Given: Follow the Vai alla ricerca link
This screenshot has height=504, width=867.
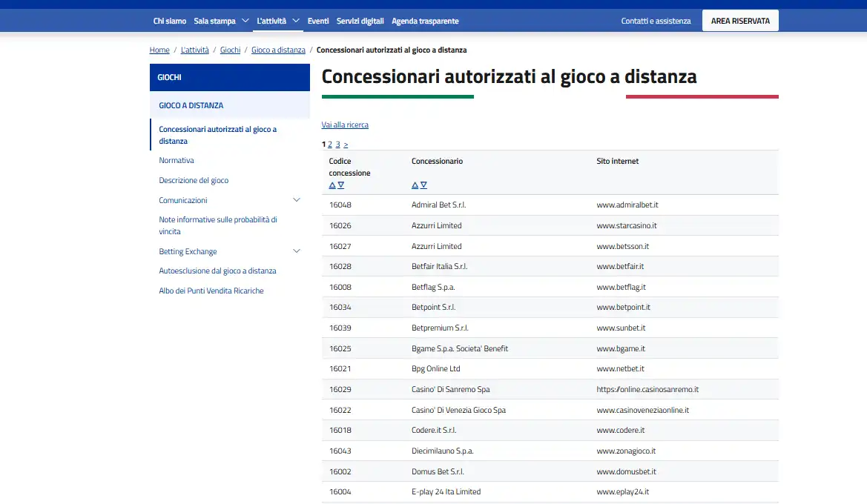Looking at the screenshot, I should (x=345, y=125).
